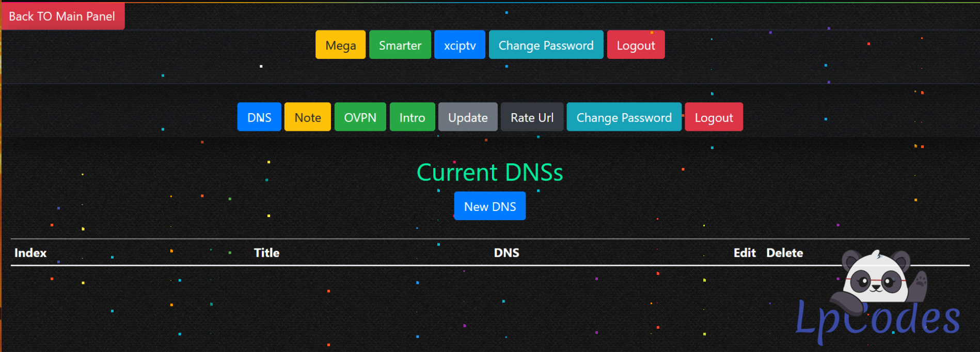Click the Index column header
The image size is (980, 352).
[30, 253]
